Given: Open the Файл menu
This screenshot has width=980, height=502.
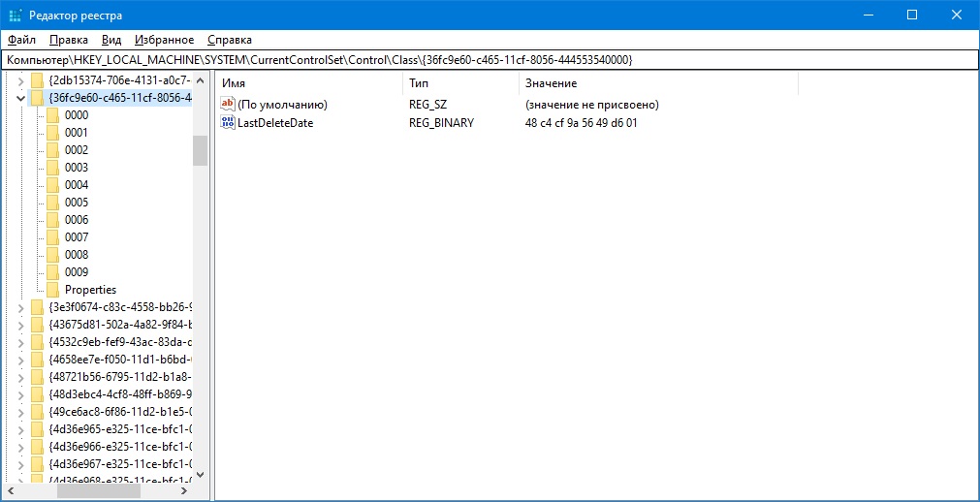Looking at the screenshot, I should pyautogui.click(x=21, y=40).
